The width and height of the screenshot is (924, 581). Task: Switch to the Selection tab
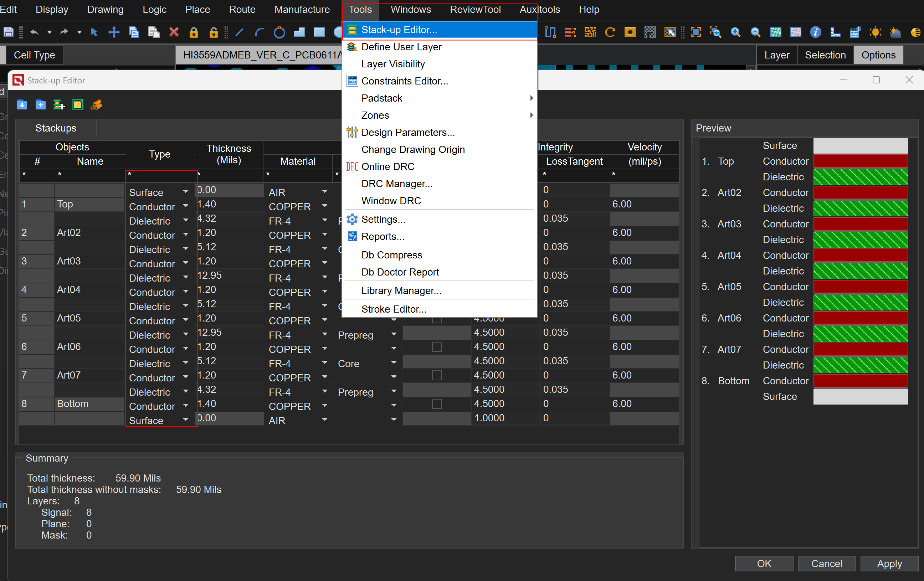[x=825, y=55]
